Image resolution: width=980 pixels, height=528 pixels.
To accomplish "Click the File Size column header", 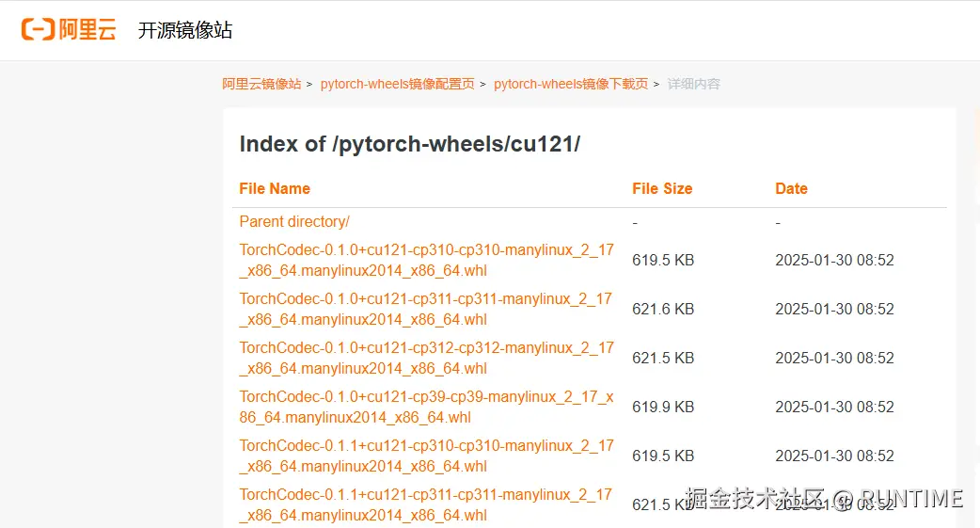I will [662, 188].
